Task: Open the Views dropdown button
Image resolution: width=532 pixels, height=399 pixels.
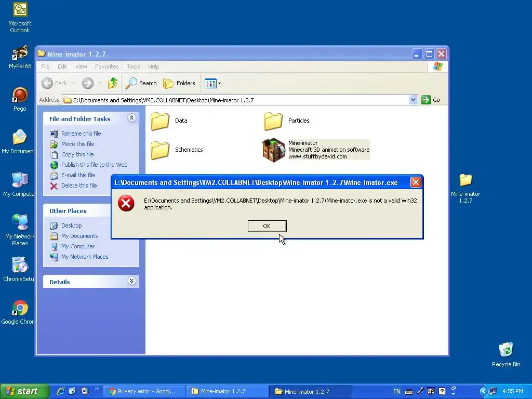Action: coord(212,83)
